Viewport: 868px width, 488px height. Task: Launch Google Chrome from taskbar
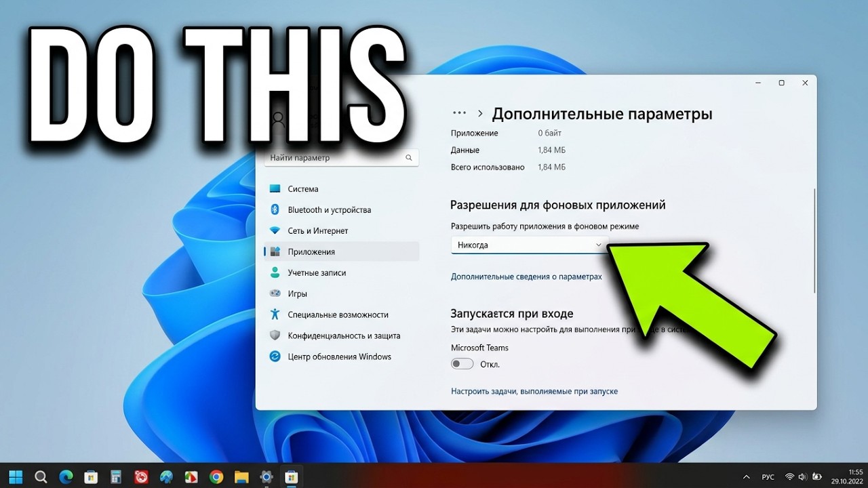click(216, 476)
